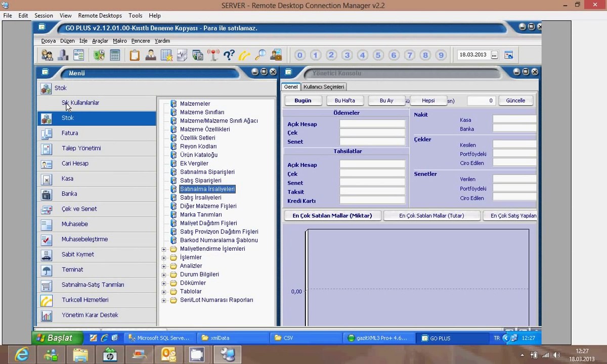607x364 pixels.
Task: Launch Internet Explorer from Windows taskbar
Action: pyautogui.click(x=21, y=355)
